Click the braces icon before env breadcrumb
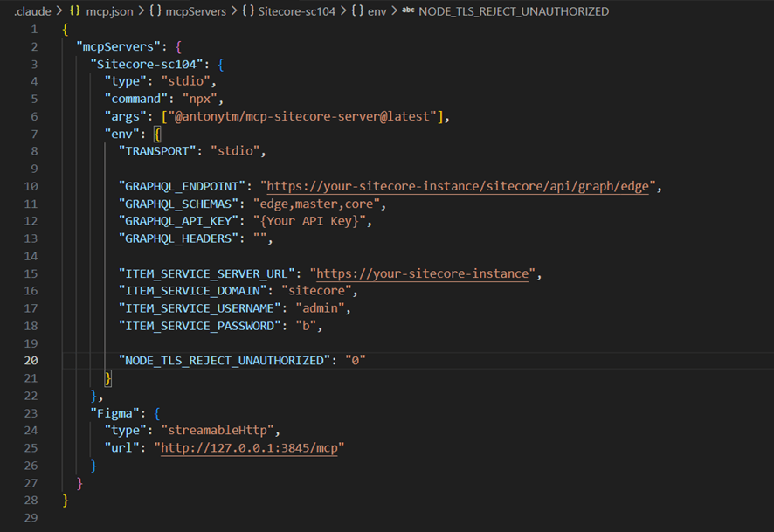 (x=357, y=11)
